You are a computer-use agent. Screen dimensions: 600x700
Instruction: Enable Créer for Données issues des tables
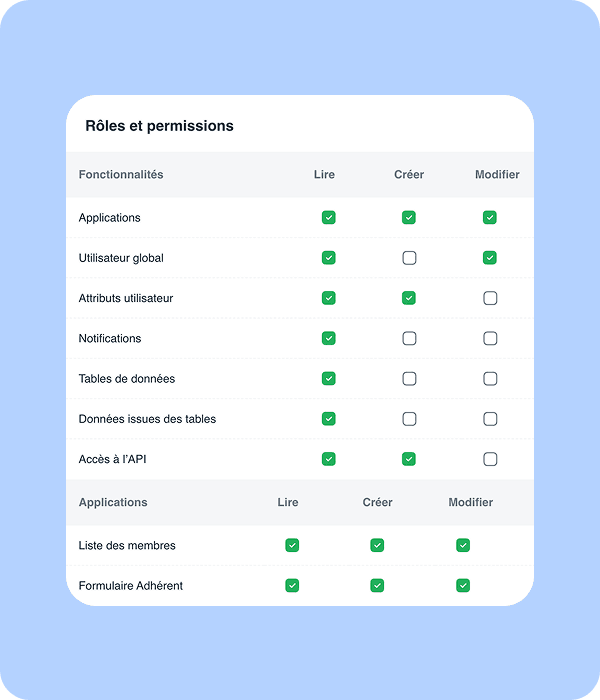409,419
